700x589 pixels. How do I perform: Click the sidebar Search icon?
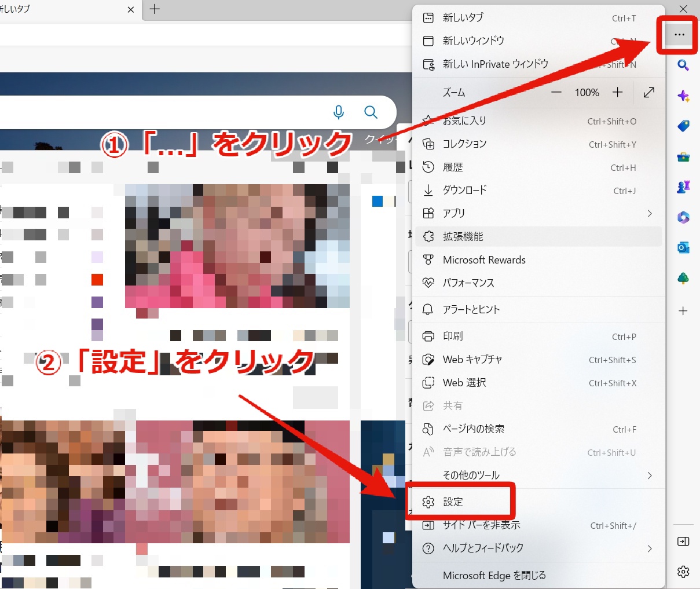pyautogui.click(x=683, y=65)
